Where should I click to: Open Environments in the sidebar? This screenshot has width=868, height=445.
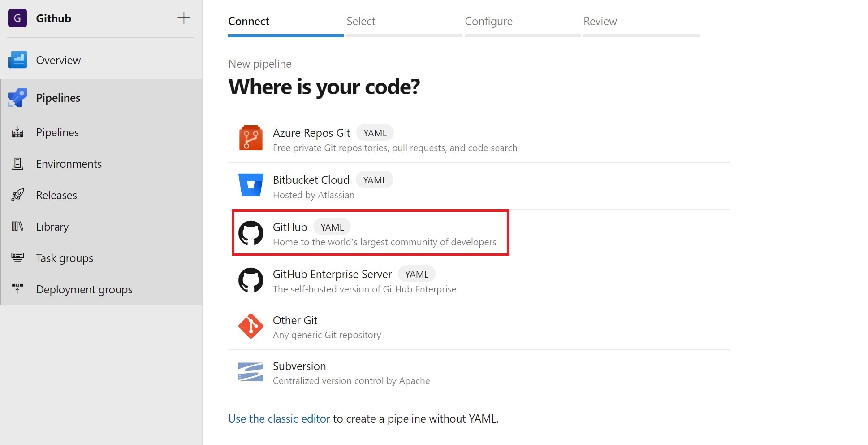[x=101, y=164]
